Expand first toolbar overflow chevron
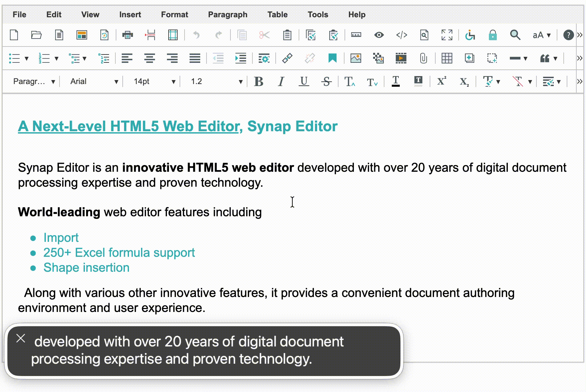Image resolution: width=586 pixels, height=392 pixels. (580, 35)
